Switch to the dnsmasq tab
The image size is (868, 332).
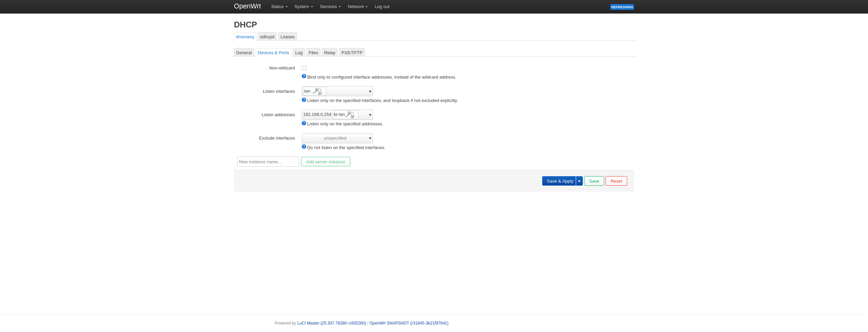[x=245, y=37]
